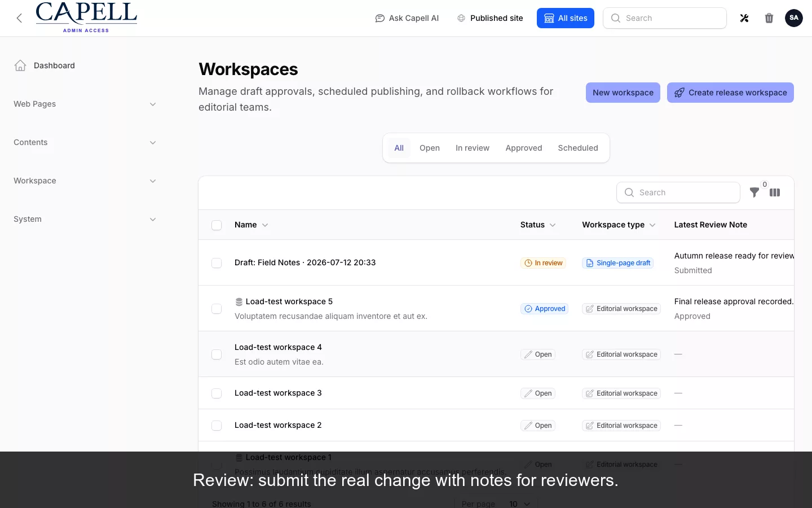
Task: Sort by the Status column
Action: 538,225
